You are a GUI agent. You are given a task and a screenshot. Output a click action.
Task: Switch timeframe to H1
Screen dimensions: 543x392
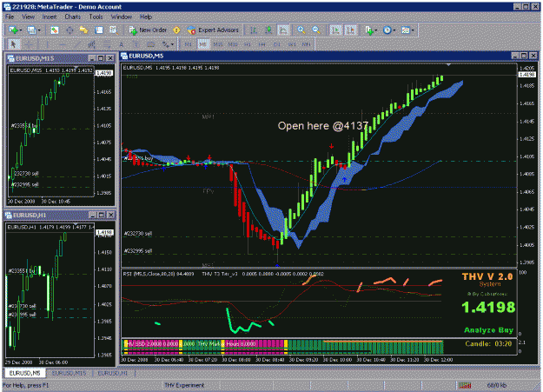[x=248, y=44]
